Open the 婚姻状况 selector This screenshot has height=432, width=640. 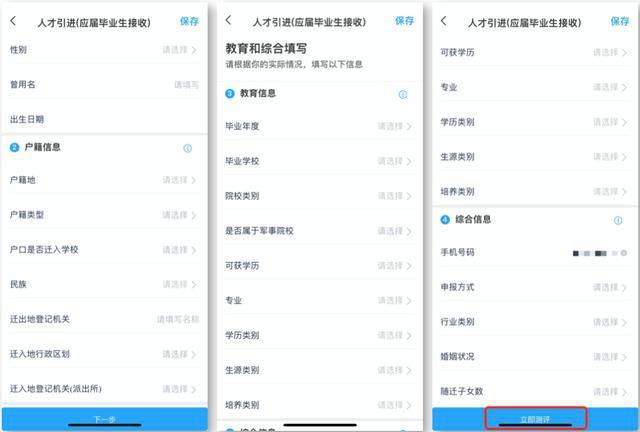click(535, 356)
